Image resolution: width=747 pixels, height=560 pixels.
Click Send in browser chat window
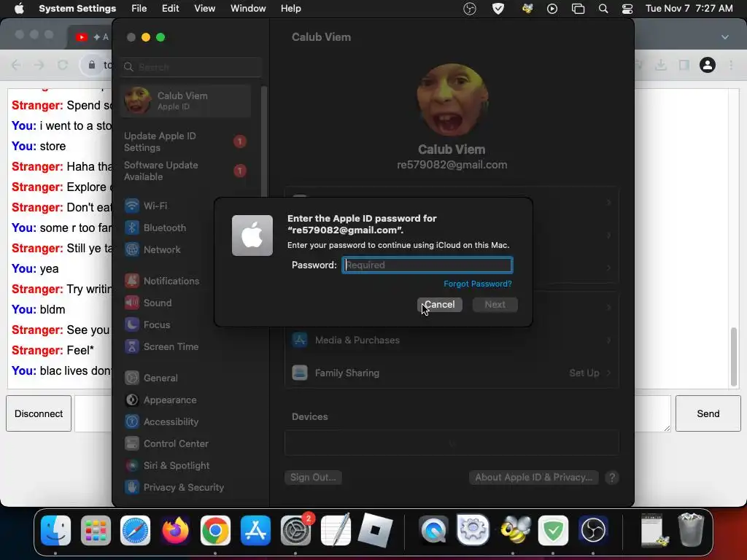pyautogui.click(x=708, y=414)
